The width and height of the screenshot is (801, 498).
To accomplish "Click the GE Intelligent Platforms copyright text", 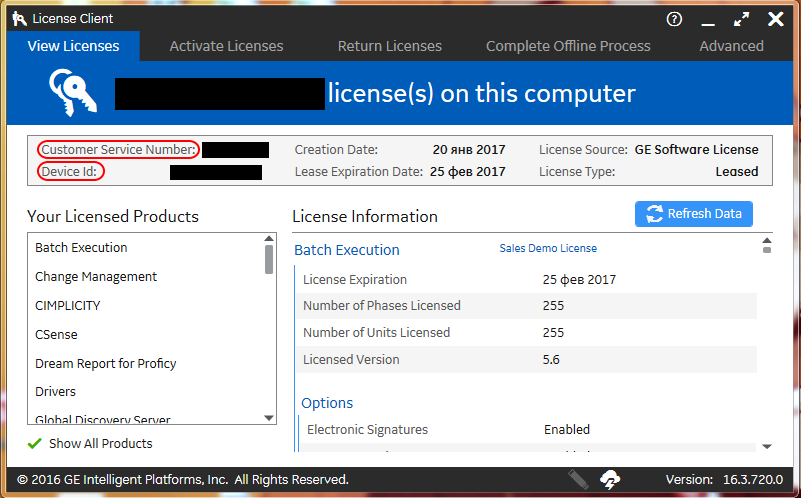I will click(x=182, y=480).
